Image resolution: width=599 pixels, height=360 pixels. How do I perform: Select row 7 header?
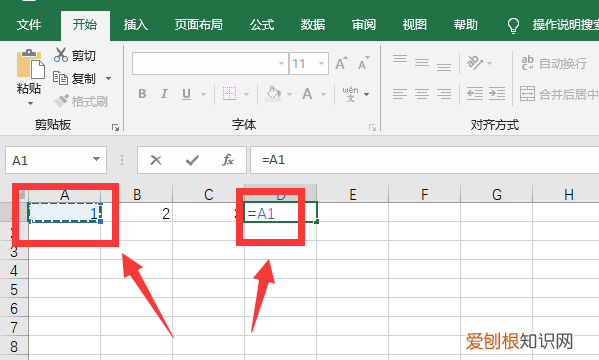[14, 328]
